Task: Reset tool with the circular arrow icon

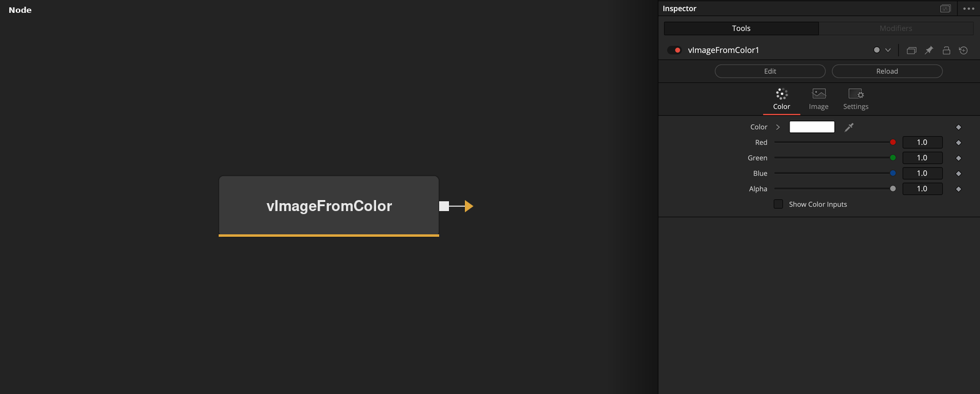Action: click(963, 50)
